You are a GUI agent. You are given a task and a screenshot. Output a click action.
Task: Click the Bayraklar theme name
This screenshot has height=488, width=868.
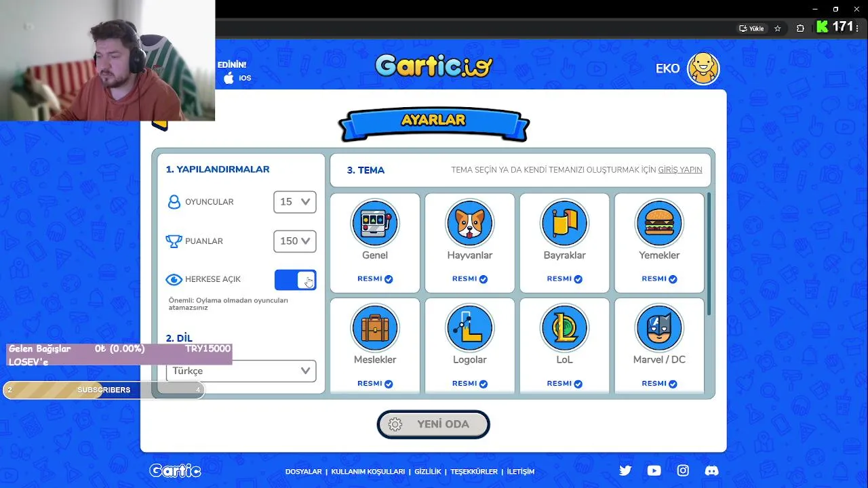tap(565, 256)
